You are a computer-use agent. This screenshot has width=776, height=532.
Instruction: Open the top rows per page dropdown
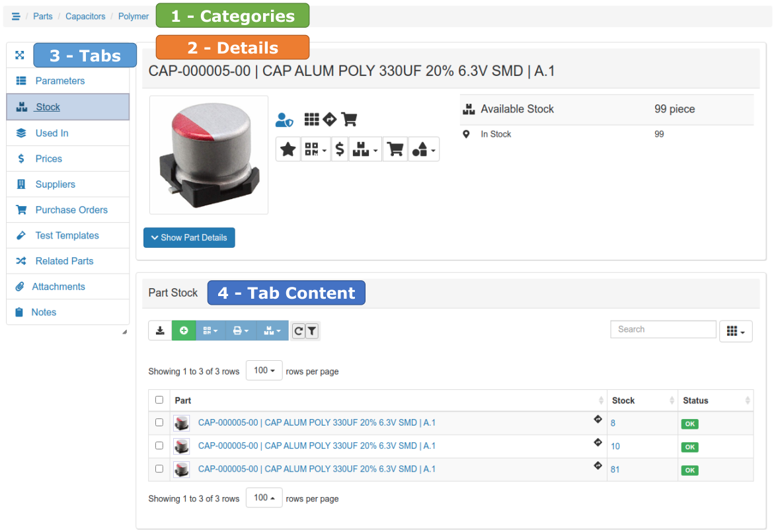click(x=264, y=371)
